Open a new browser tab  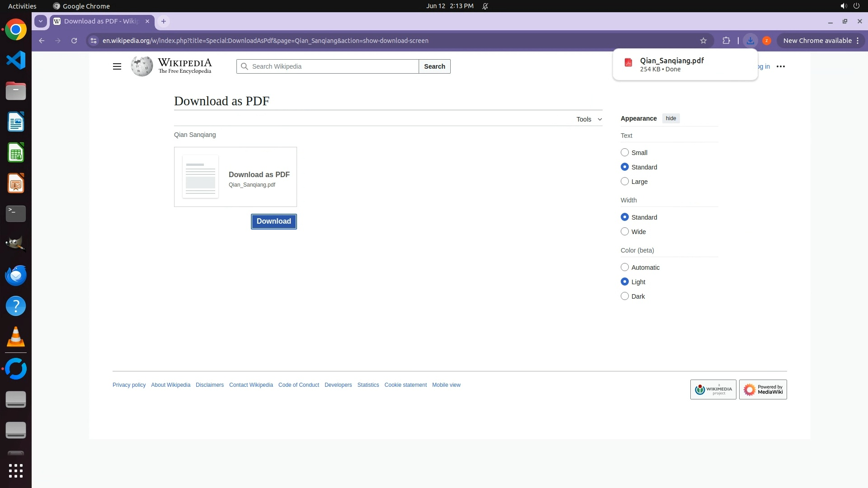(164, 21)
